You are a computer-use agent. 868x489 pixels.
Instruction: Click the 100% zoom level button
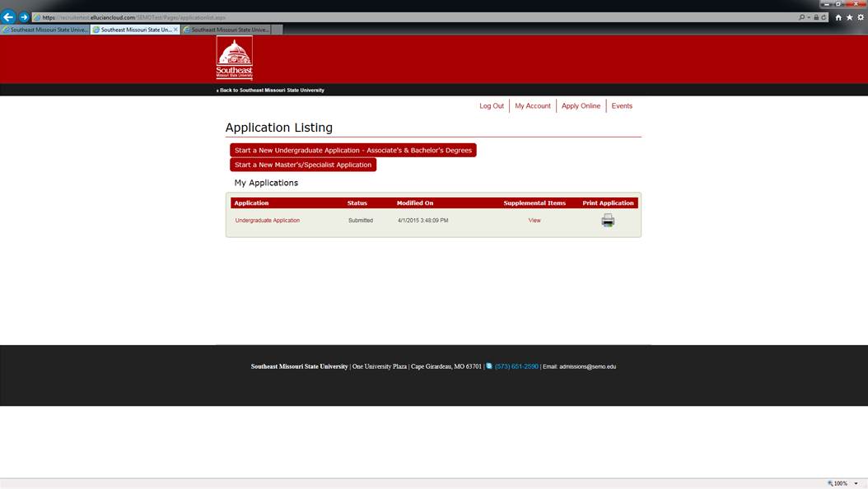point(838,483)
